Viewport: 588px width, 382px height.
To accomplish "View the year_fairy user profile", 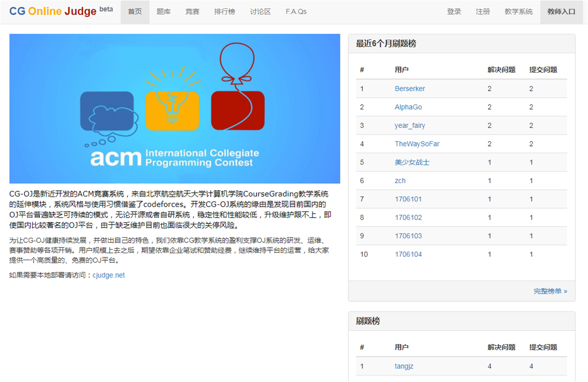I will coord(410,126).
